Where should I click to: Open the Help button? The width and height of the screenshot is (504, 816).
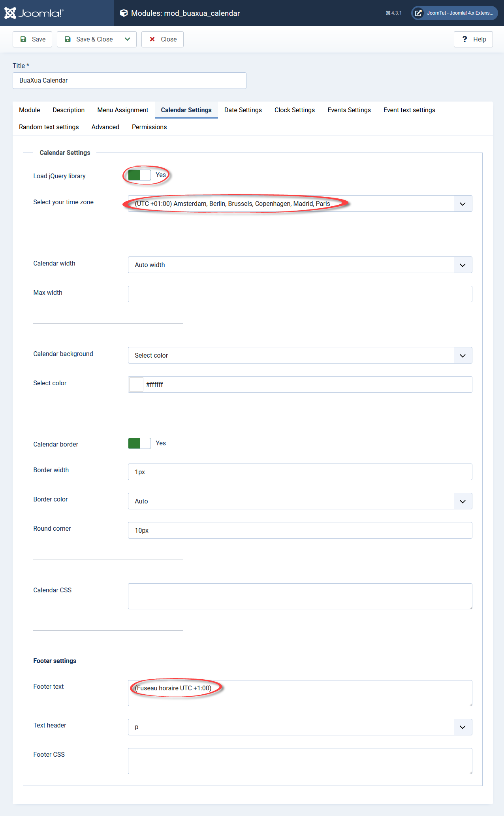(x=473, y=39)
